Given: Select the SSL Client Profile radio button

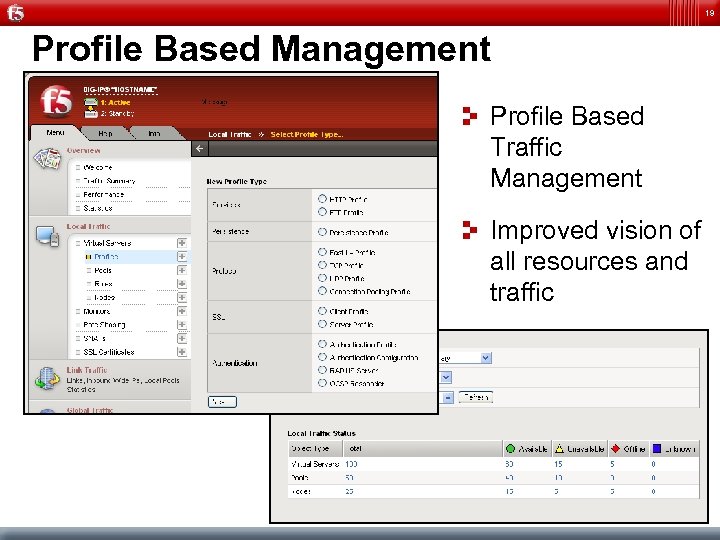Looking at the screenshot, I should pyautogui.click(x=322, y=311).
